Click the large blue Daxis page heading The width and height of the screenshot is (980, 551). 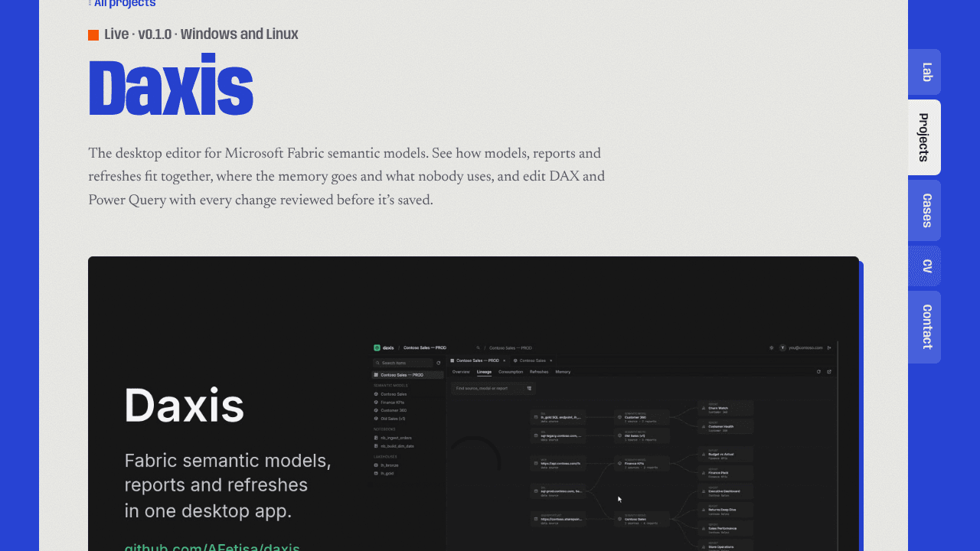coord(171,85)
